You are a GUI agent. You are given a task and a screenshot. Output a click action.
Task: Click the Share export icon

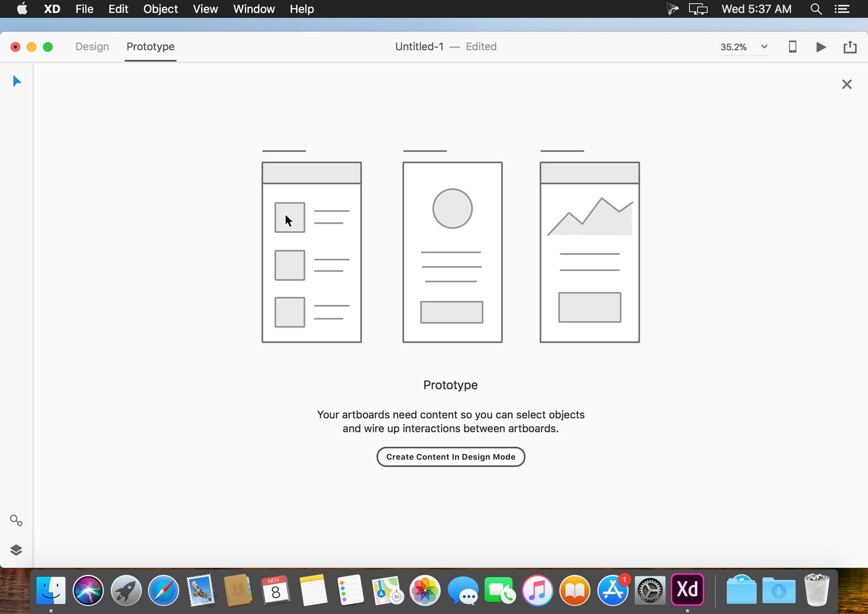point(850,47)
